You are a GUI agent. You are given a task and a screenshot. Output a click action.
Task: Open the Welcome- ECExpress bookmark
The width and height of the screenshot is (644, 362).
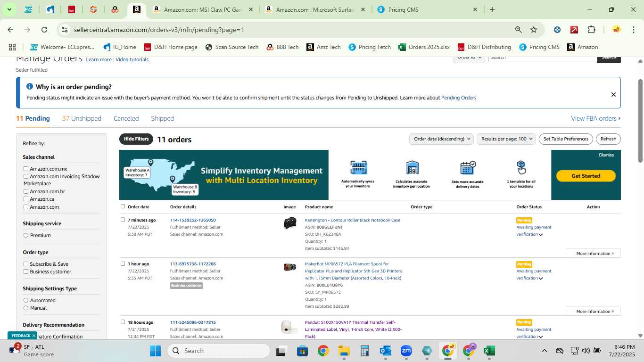coord(62,47)
